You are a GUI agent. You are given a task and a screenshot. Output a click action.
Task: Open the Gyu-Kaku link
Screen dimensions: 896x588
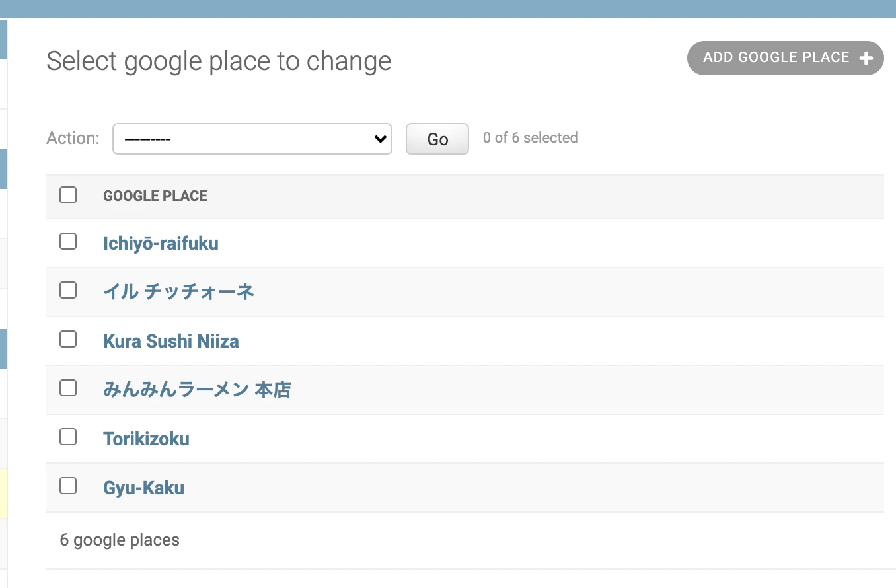point(143,488)
